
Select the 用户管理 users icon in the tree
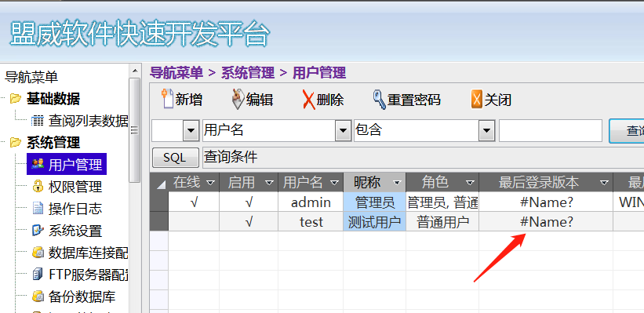point(38,165)
